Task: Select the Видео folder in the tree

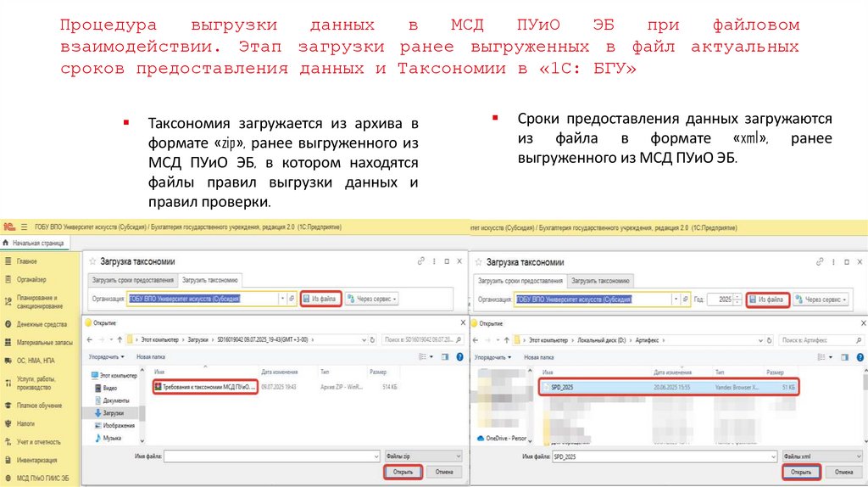Action: click(x=106, y=389)
